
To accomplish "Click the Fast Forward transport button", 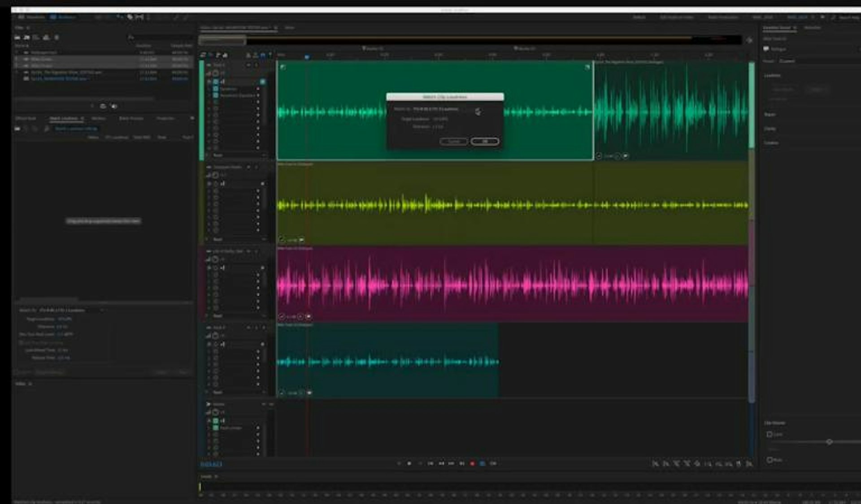I will [x=452, y=463].
